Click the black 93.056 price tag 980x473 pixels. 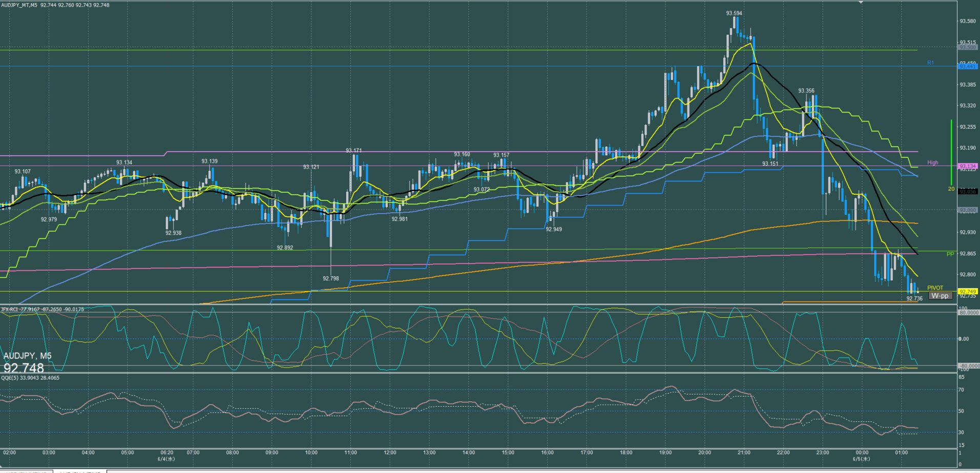point(967,191)
